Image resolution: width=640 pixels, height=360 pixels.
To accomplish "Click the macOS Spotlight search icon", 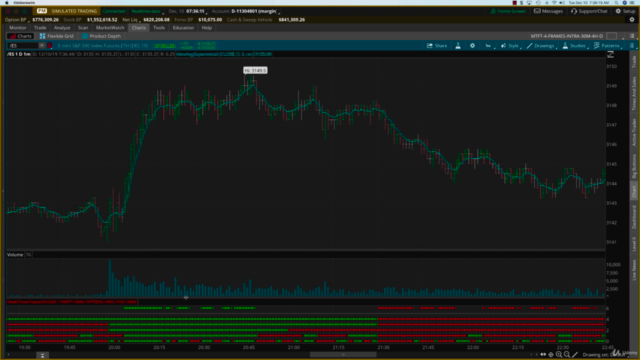I will (x=616, y=2).
